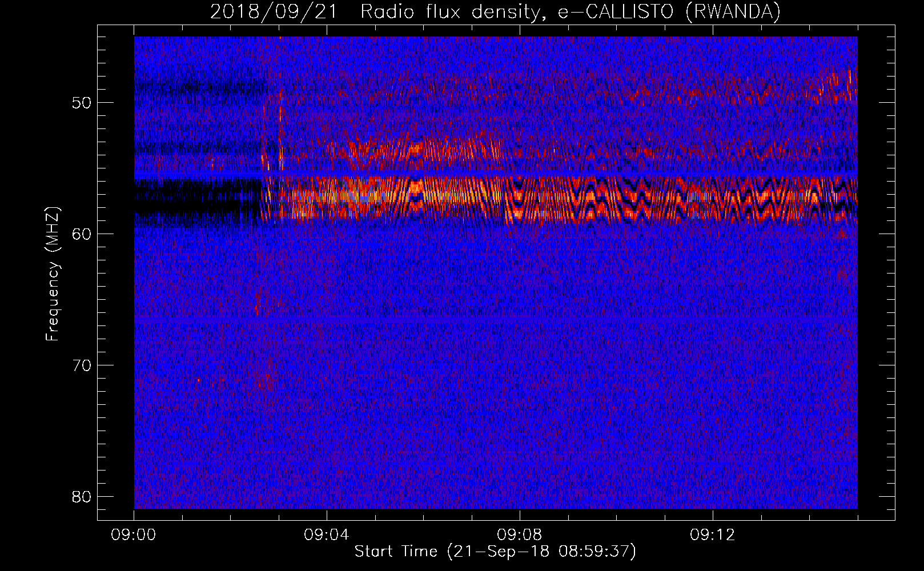Click the 60 frequency tick label

(x=82, y=234)
